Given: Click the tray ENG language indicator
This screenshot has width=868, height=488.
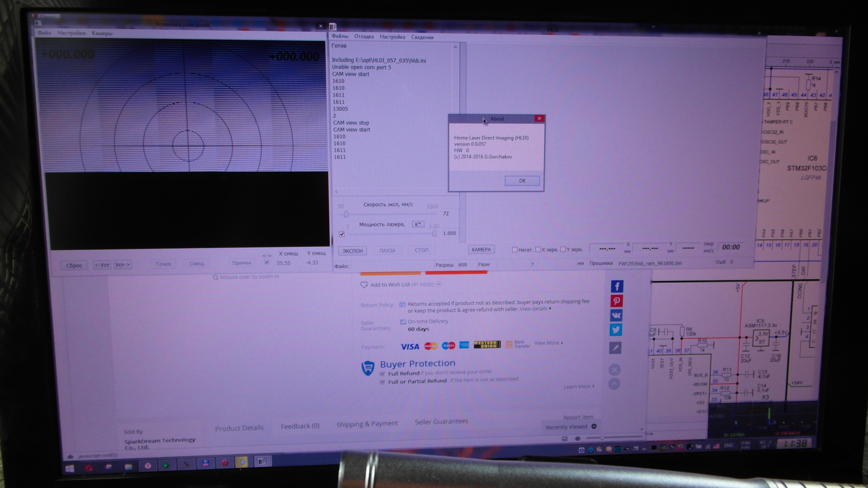Looking at the screenshot, I should [x=728, y=445].
